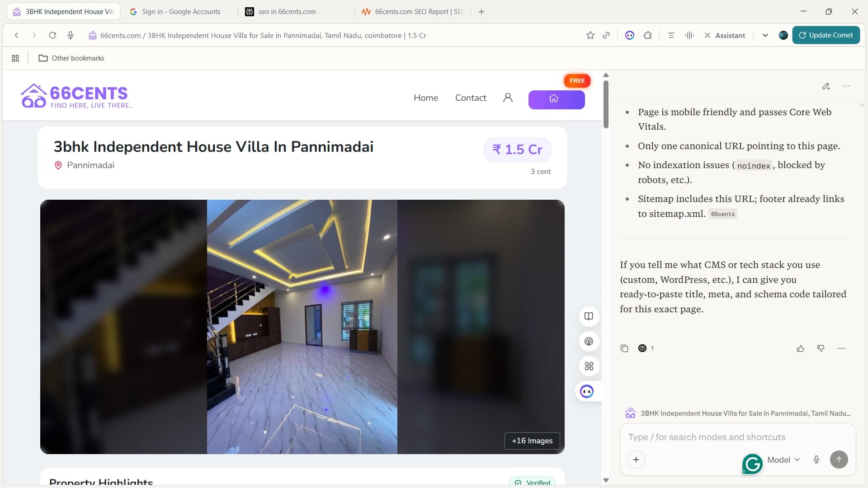The image size is (868, 488).
Task: Dislike the assistant response with thumbs down
Action: pyautogui.click(x=821, y=348)
